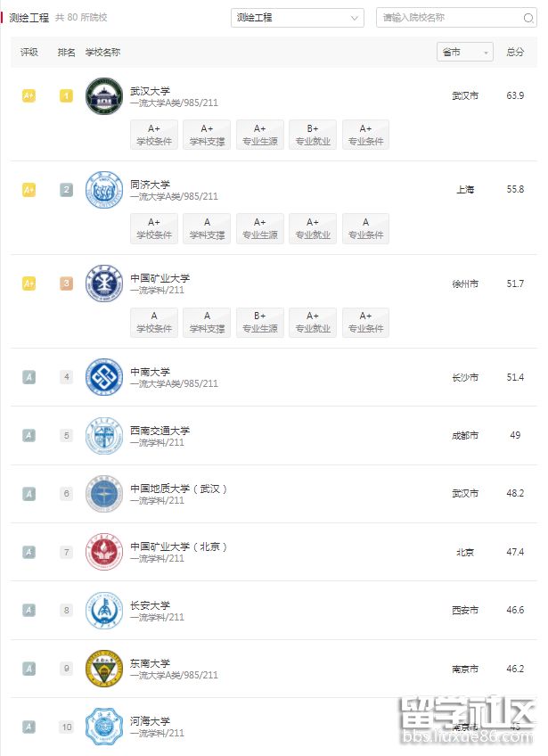Click the 中国矿业大学 Xuzhou logo
The image size is (548, 756).
(104, 283)
